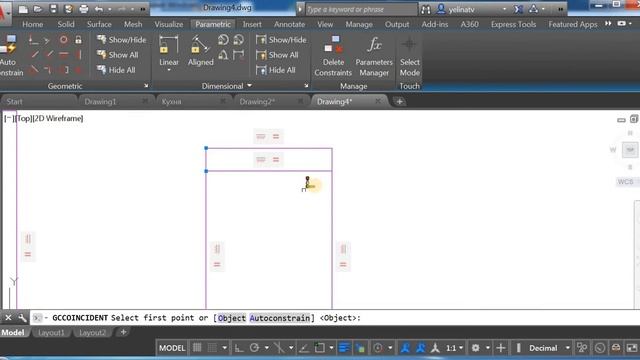640x360 pixels.
Task: Select the Aligned dimensional constraint tool
Action: [200, 50]
